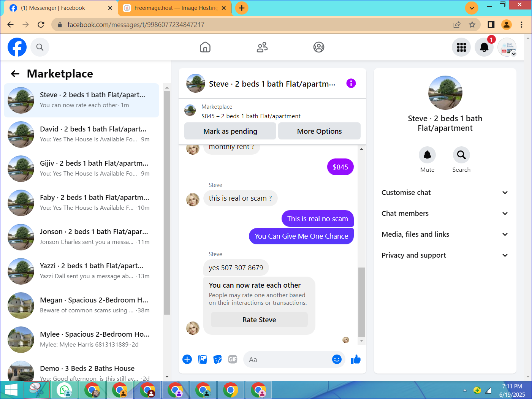This screenshot has width=532, height=399.
Task: Open Faby's conversation
Action: [x=81, y=203]
